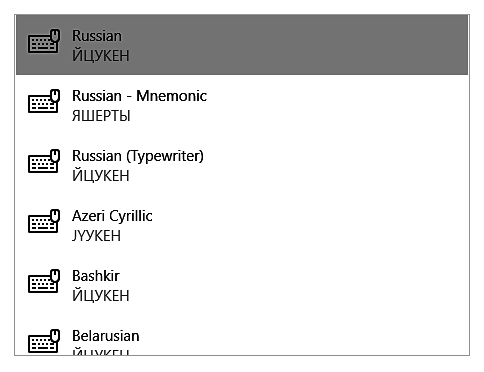This screenshot has width=484, height=372.
Task: Select the Belarusian keyboard entry
Action: click(242, 335)
